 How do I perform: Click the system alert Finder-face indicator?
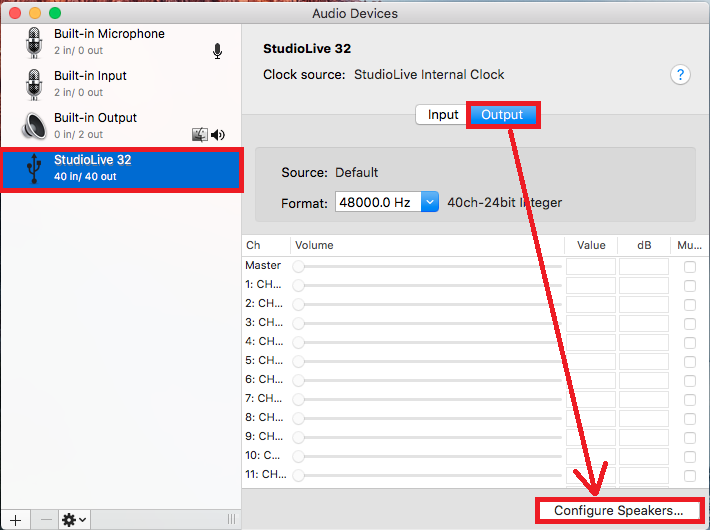(x=200, y=135)
